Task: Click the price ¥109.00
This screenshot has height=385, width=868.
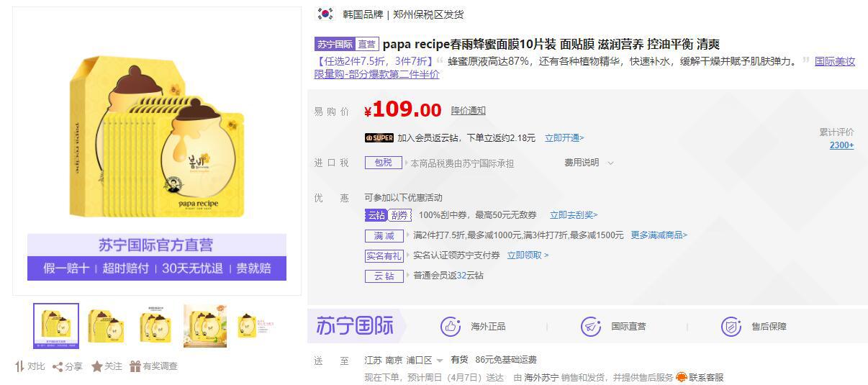Action: (402, 110)
